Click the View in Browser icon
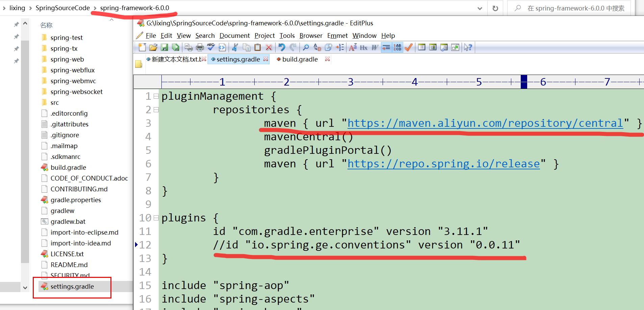The width and height of the screenshot is (644, 310). click(222, 47)
